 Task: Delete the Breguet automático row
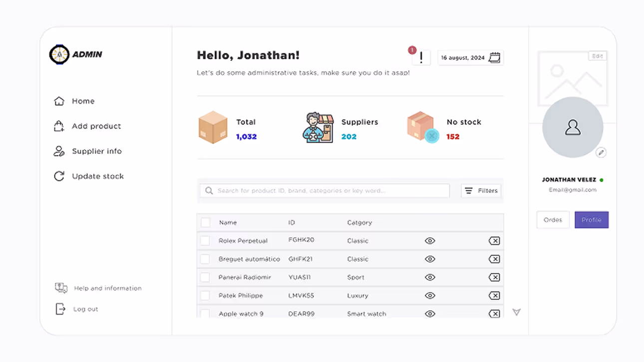pos(494,259)
